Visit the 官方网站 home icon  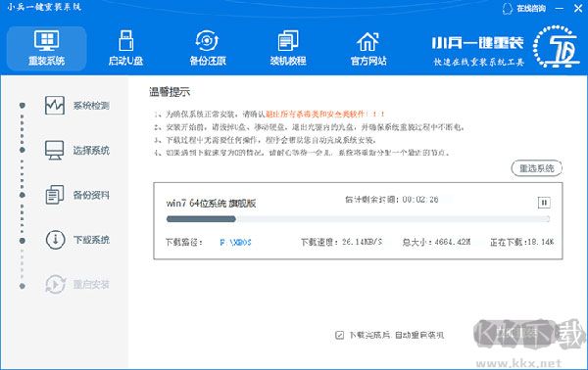click(367, 41)
